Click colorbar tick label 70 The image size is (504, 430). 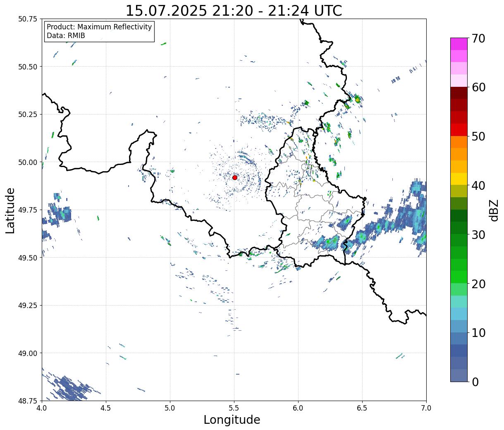pos(479,38)
